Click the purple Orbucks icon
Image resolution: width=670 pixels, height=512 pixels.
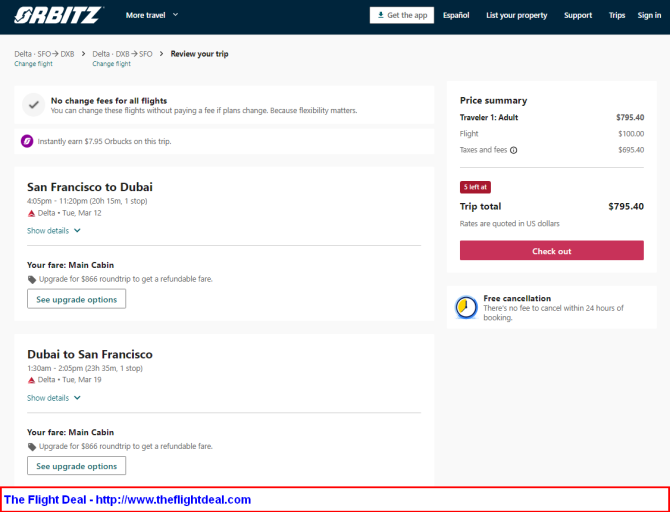[x=27, y=141]
